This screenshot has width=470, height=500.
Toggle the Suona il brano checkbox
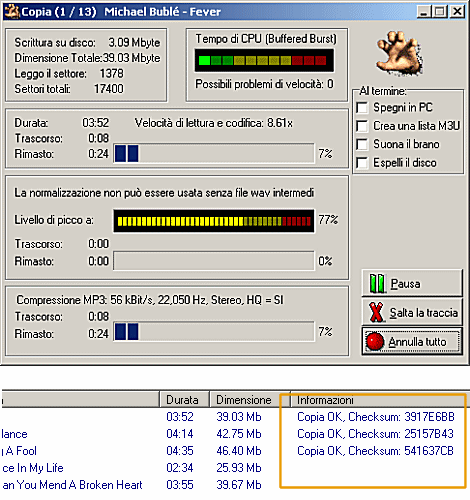click(362, 144)
